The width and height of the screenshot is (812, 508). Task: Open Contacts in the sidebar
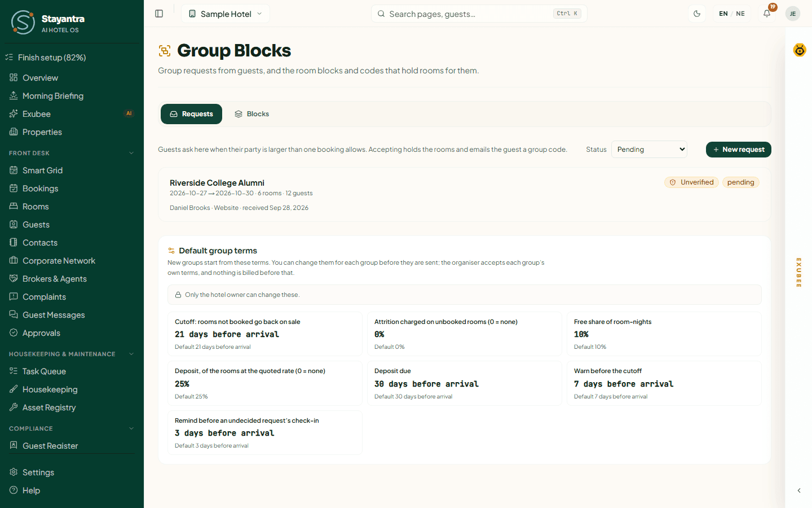click(x=72, y=243)
